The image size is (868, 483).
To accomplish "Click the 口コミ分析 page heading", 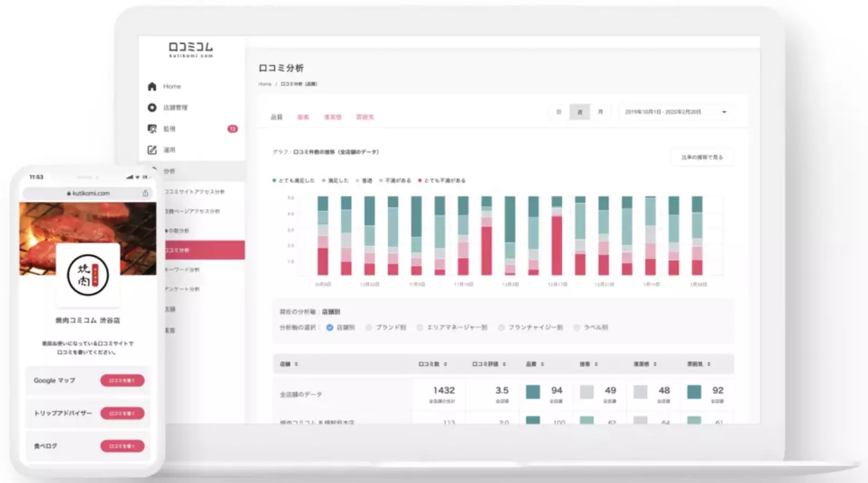I will click(281, 68).
